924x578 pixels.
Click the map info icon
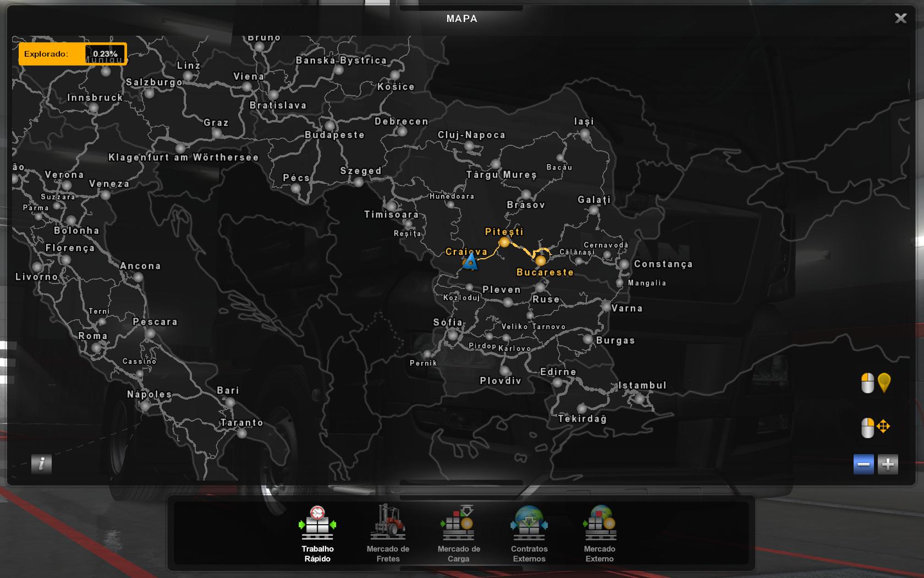pyautogui.click(x=41, y=464)
